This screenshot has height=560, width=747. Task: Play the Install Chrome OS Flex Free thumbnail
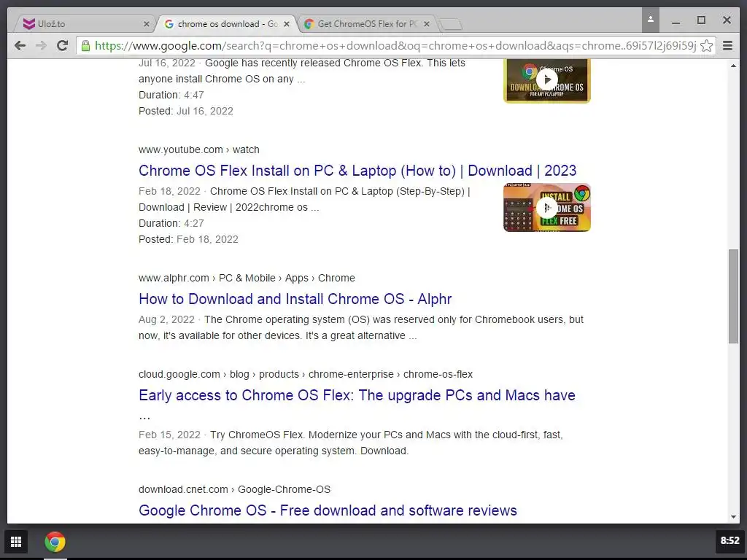coord(547,208)
